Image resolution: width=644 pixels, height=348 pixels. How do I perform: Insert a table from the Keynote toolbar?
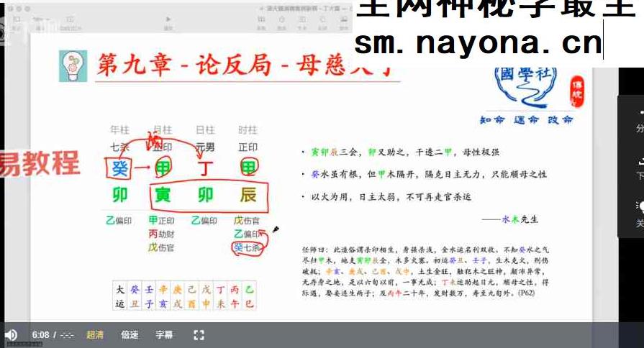pos(261,19)
